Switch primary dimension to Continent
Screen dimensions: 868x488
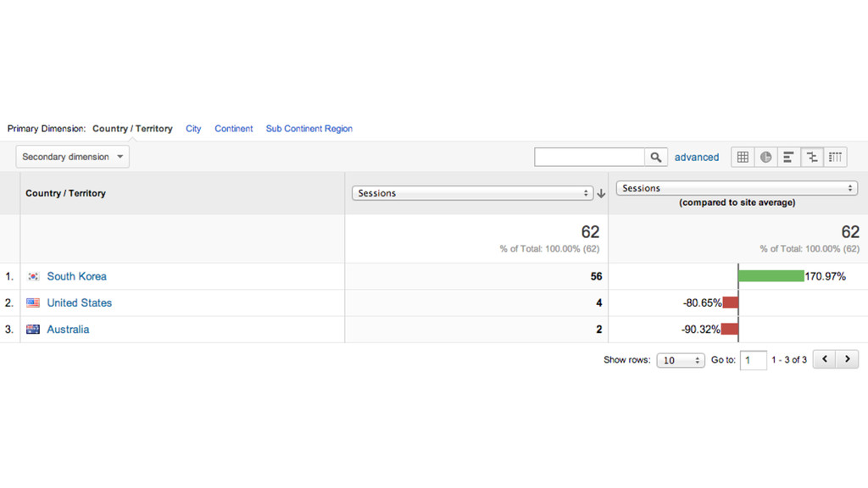click(x=234, y=129)
